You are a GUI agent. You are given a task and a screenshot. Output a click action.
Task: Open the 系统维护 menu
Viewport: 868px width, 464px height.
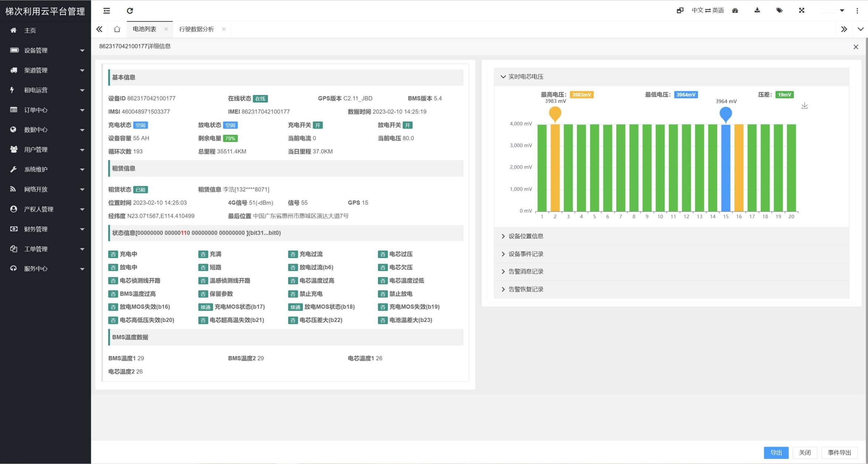45,169
